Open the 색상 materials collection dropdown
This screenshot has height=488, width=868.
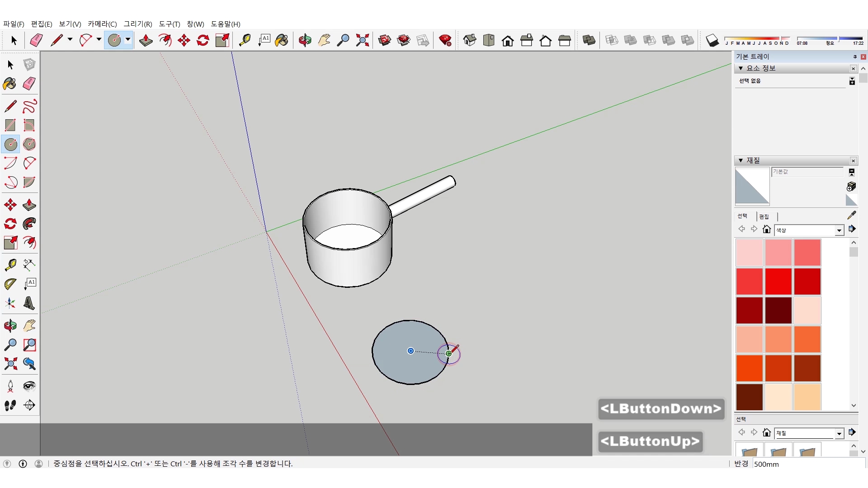click(x=839, y=230)
